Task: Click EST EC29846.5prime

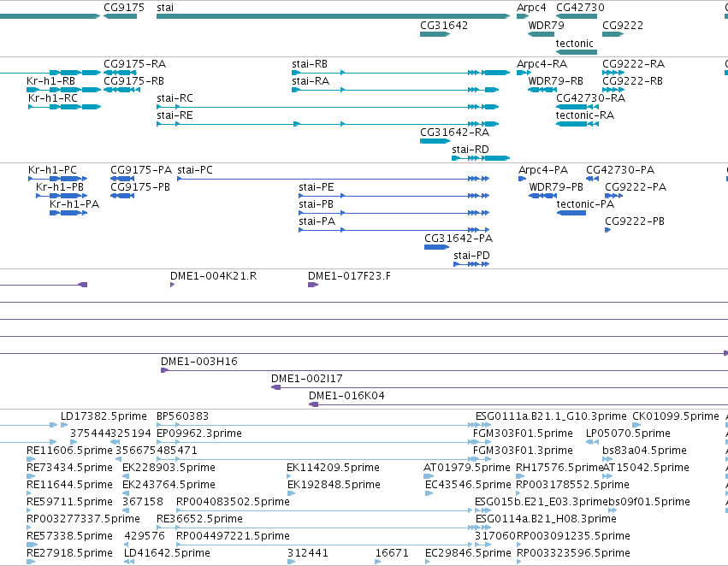Action: (428, 562)
